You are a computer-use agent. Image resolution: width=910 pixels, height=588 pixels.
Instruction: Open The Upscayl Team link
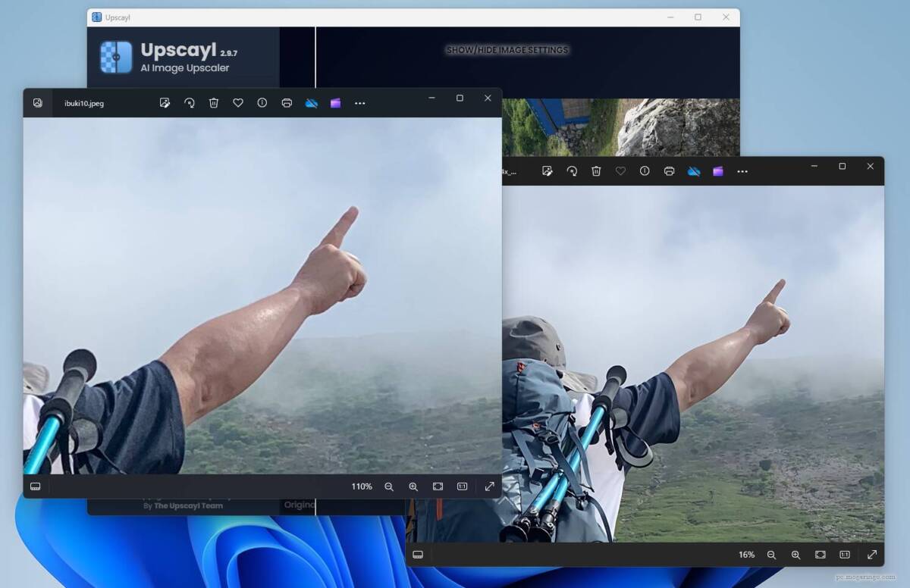tap(189, 505)
